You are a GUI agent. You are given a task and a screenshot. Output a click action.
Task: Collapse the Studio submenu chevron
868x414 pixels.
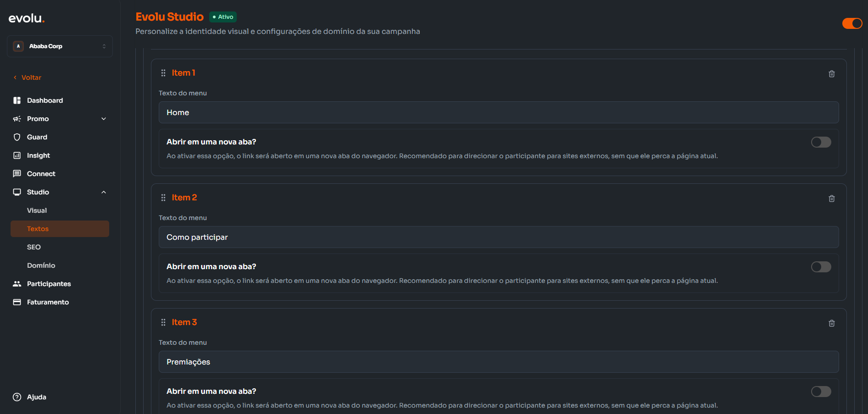click(x=104, y=192)
